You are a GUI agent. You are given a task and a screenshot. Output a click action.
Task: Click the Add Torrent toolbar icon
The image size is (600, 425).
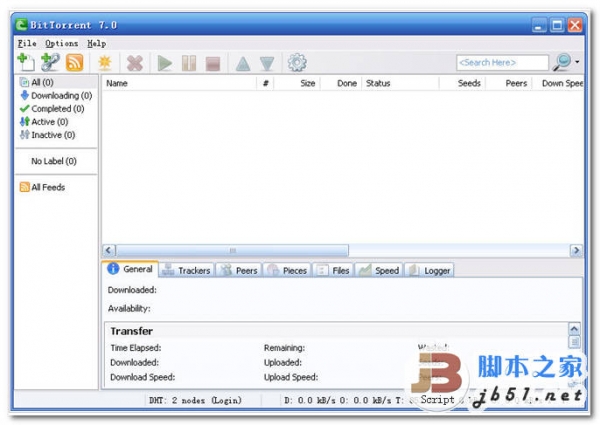click(26, 62)
